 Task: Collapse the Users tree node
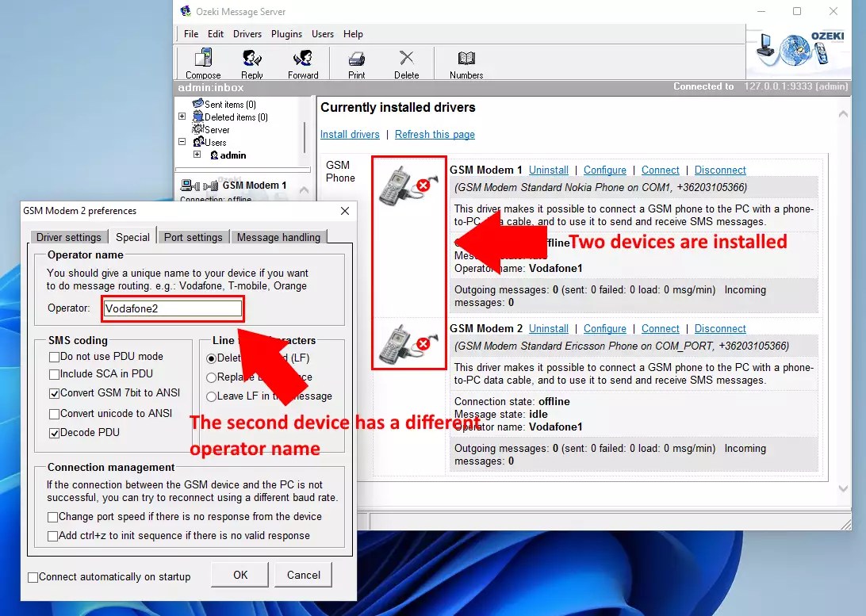[182, 141]
